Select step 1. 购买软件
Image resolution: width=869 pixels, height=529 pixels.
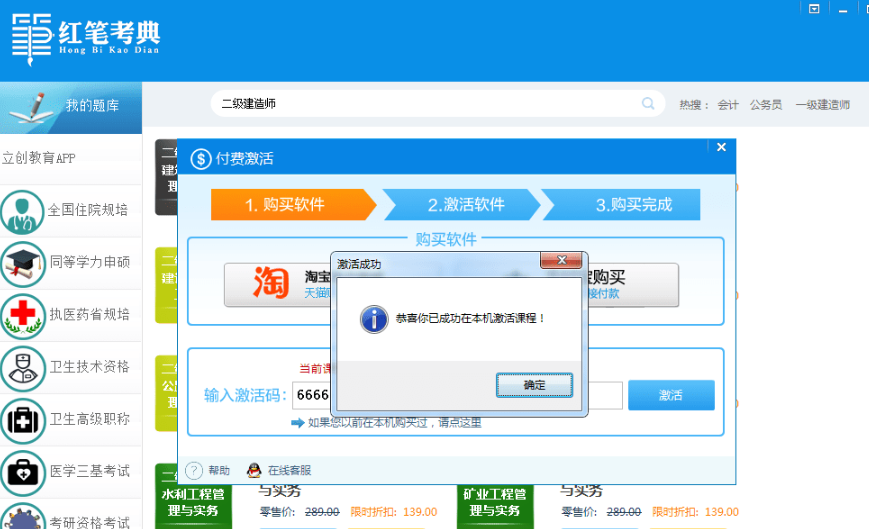[x=293, y=204]
